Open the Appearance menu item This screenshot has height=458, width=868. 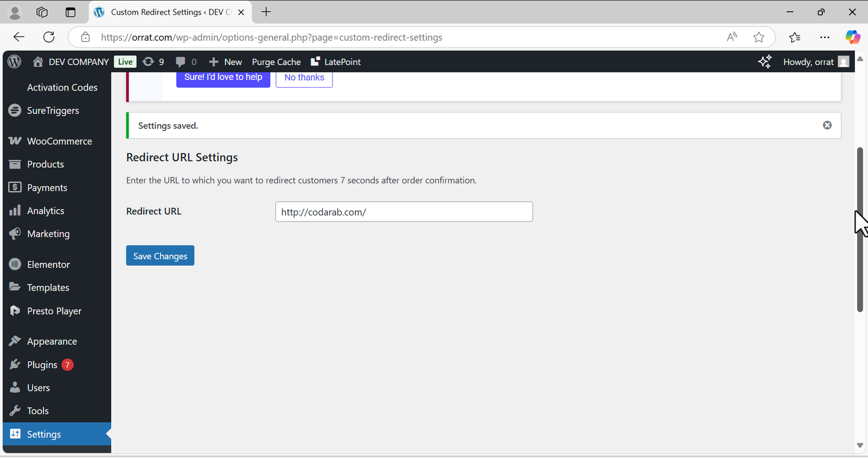pyautogui.click(x=57, y=341)
